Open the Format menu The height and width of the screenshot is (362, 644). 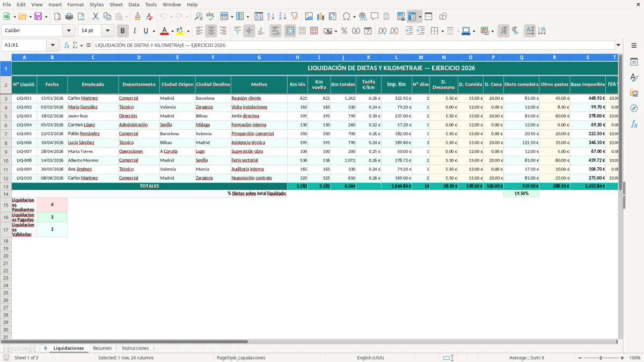point(76,4)
